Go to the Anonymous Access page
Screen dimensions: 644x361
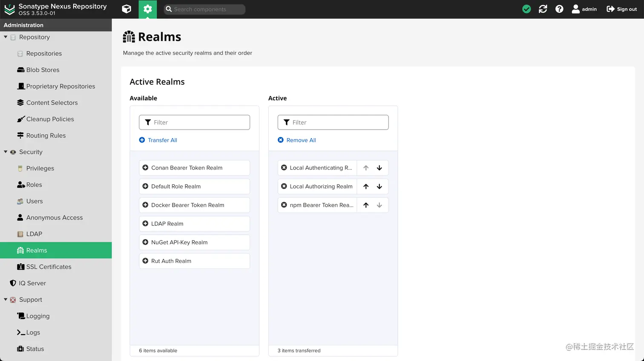[55, 217]
